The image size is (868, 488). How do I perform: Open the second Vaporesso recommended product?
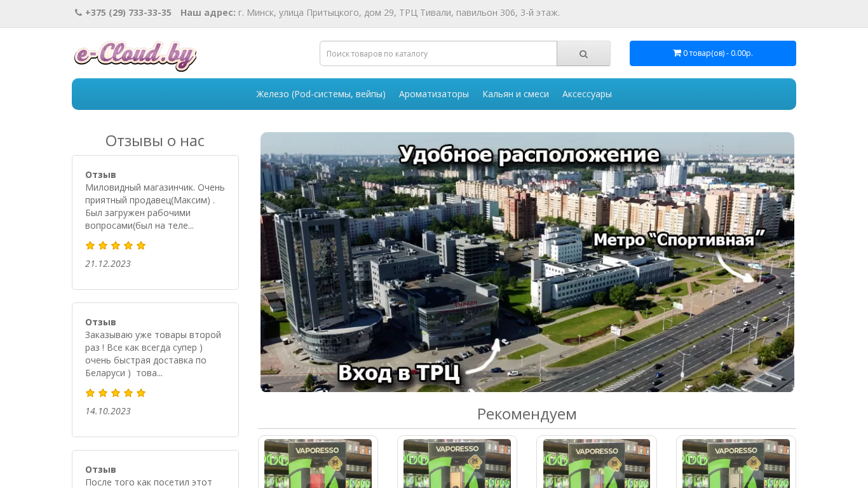tap(457, 463)
